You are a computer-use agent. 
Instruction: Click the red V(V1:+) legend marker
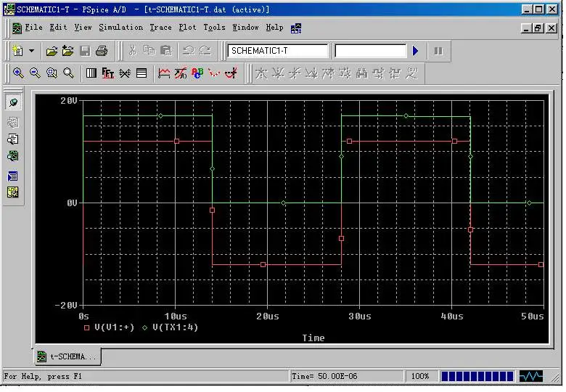(86, 328)
